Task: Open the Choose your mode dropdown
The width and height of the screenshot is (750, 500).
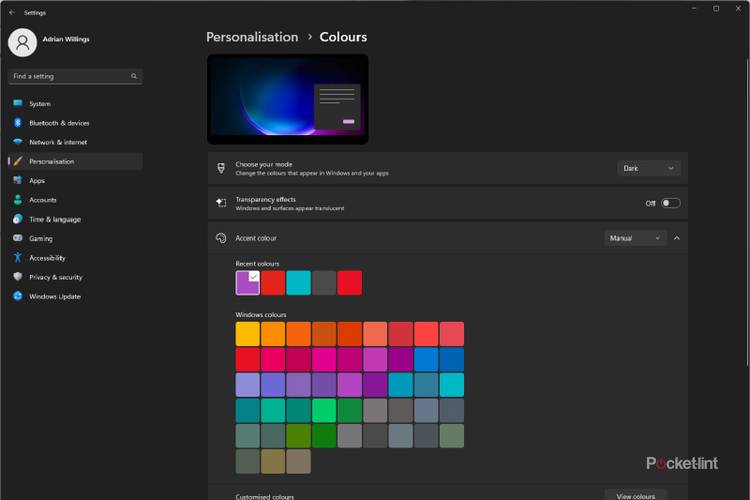Action: (648, 168)
